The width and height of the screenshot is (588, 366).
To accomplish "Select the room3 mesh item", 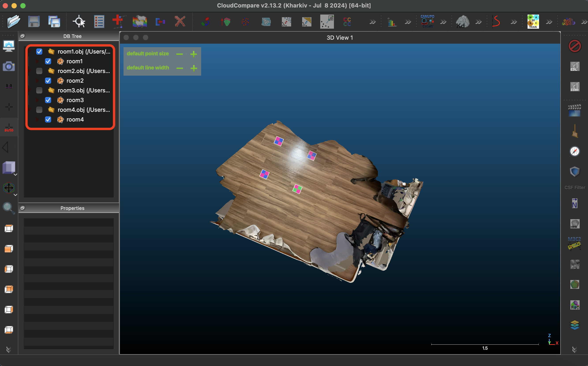I will pyautogui.click(x=75, y=100).
